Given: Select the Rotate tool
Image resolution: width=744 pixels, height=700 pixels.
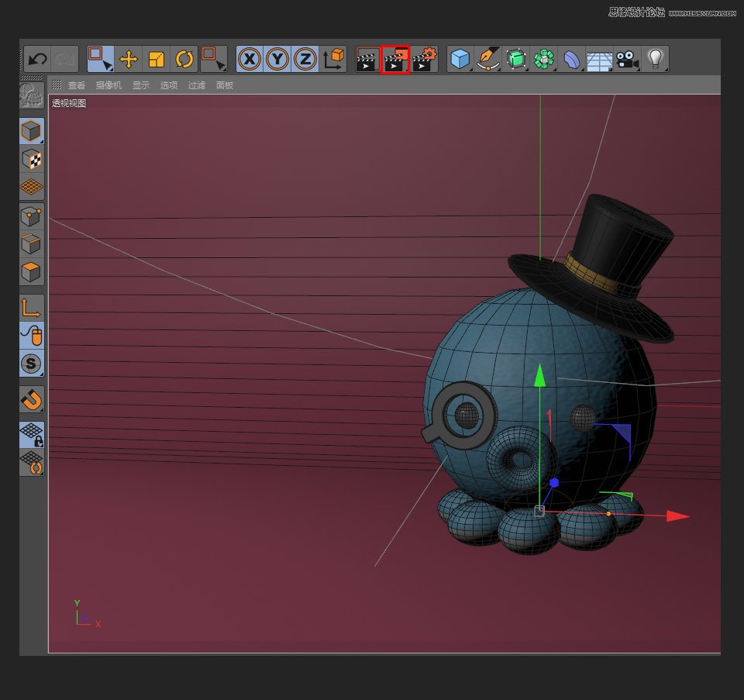Looking at the screenshot, I should (x=184, y=59).
